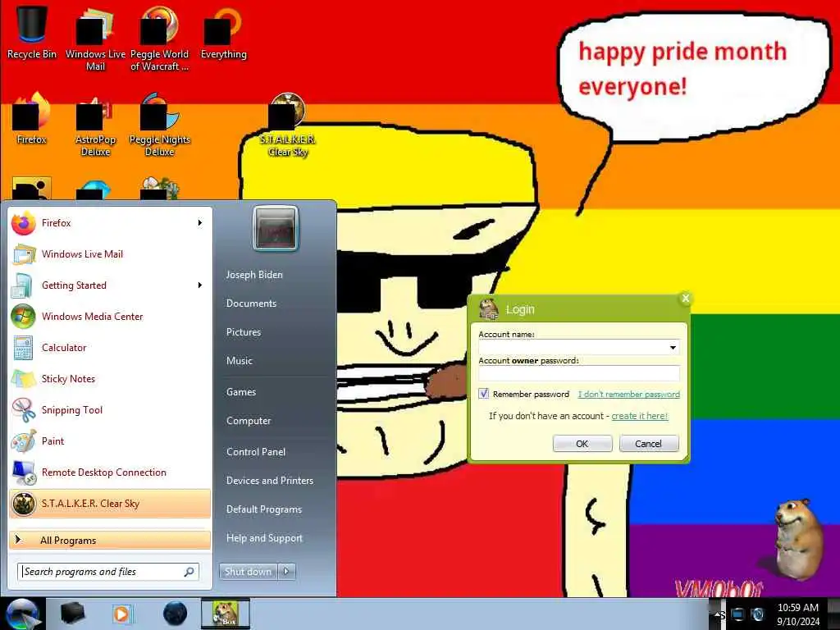
Task: Open Joseph Biden user folder
Action: point(254,274)
